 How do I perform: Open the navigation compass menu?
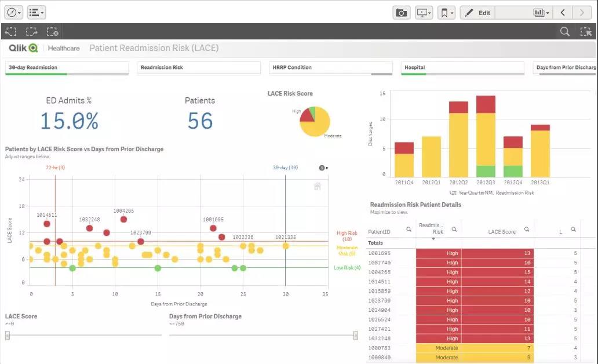pyautogui.click(x=14, y=12)
